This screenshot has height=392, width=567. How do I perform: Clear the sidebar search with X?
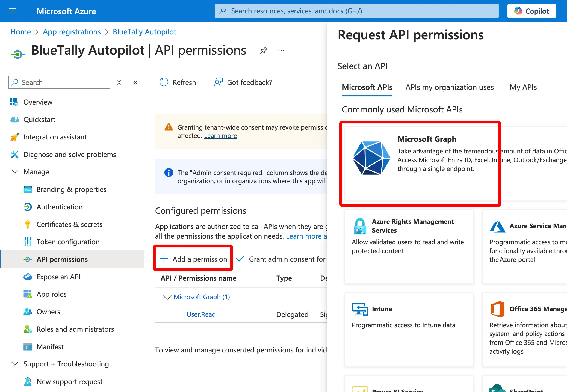pyautogui.click(x=119, y=82)
